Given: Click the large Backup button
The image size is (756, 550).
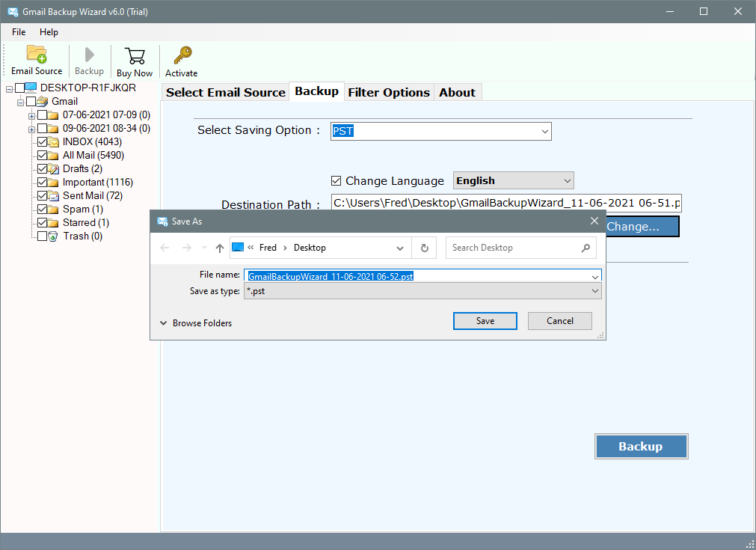Looking at the screenshot, I should click(641, 447).
